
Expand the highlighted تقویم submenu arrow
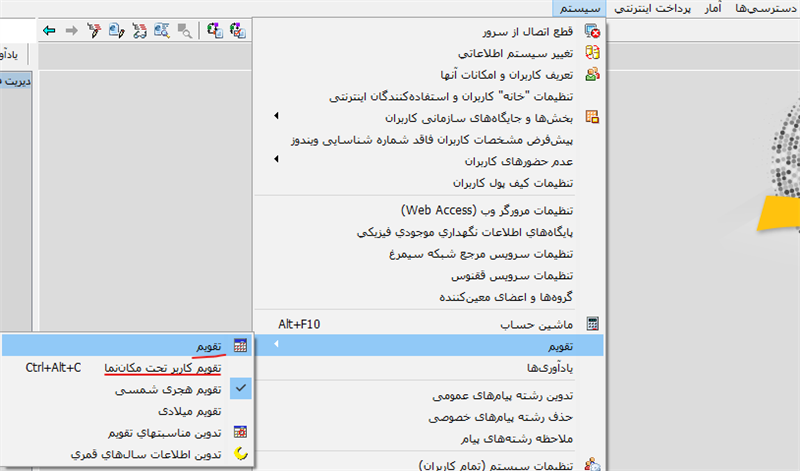pyautogui.click(x=277, y=346)
